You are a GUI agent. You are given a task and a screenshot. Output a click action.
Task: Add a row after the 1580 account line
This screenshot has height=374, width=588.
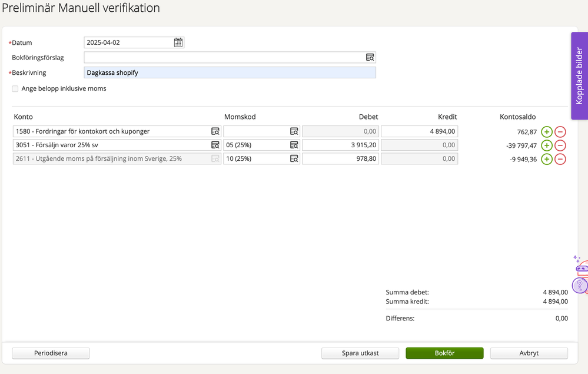coord(547,132)
